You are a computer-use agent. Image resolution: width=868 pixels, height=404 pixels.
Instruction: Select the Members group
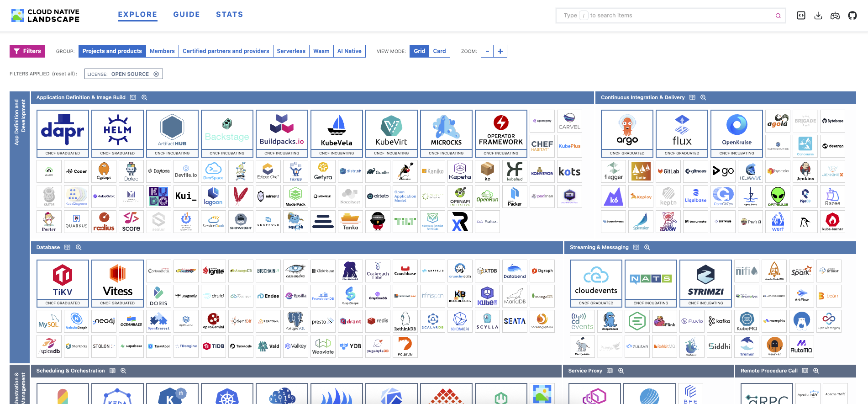(162, 51)
